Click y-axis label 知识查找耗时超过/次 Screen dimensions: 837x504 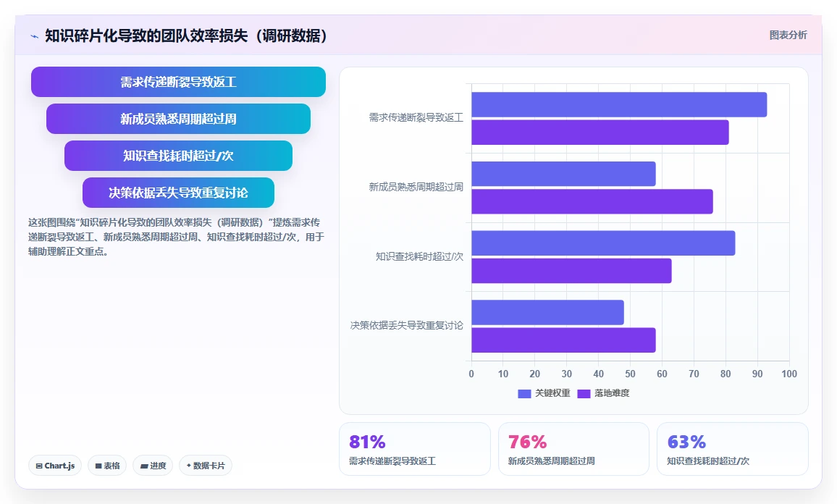coord(419,256)
